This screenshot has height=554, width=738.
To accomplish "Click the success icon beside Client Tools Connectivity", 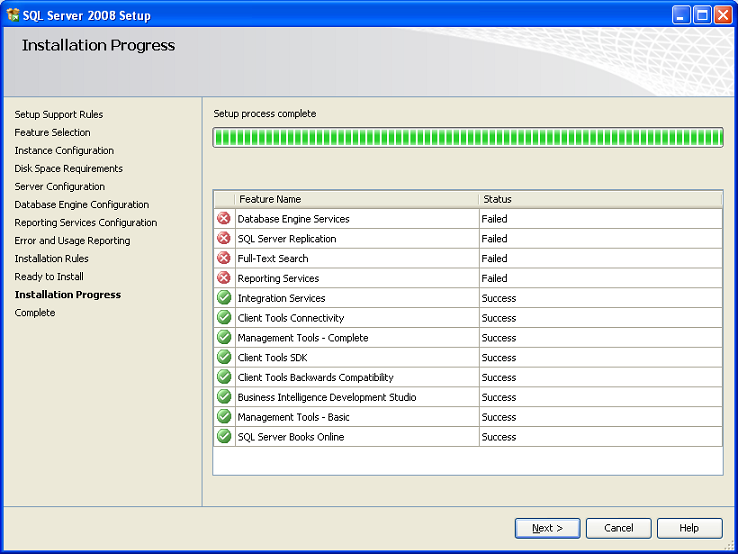I will (224, 317).
